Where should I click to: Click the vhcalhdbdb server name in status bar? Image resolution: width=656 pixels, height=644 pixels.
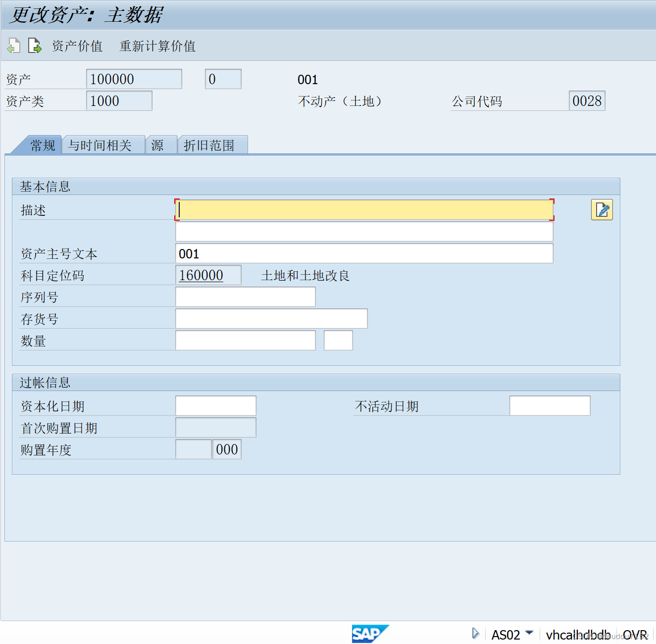tap(578, 635)
